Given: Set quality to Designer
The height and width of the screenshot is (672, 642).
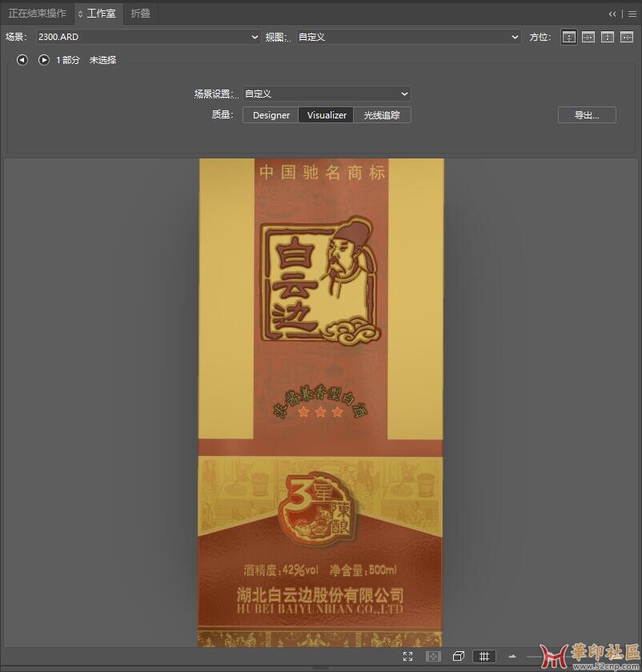Looking at the screenshot, I should [x=271, y=115].
